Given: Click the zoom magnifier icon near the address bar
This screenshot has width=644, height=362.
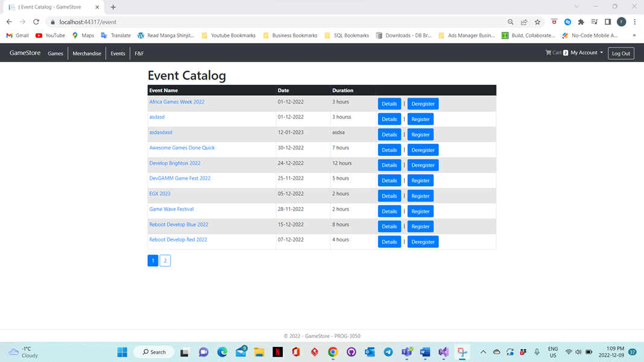Looking at the screenshot, I should (510, 22).
